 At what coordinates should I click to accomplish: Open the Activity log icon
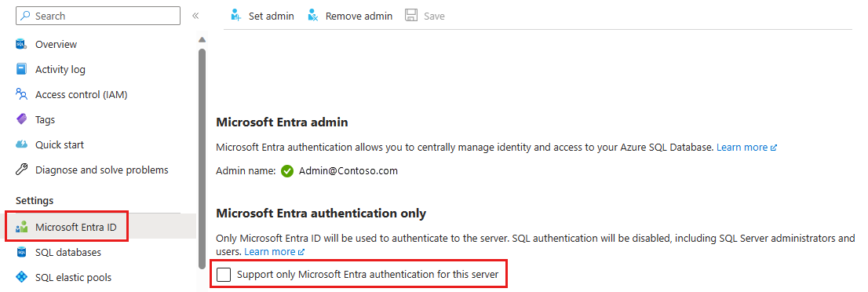21,69
